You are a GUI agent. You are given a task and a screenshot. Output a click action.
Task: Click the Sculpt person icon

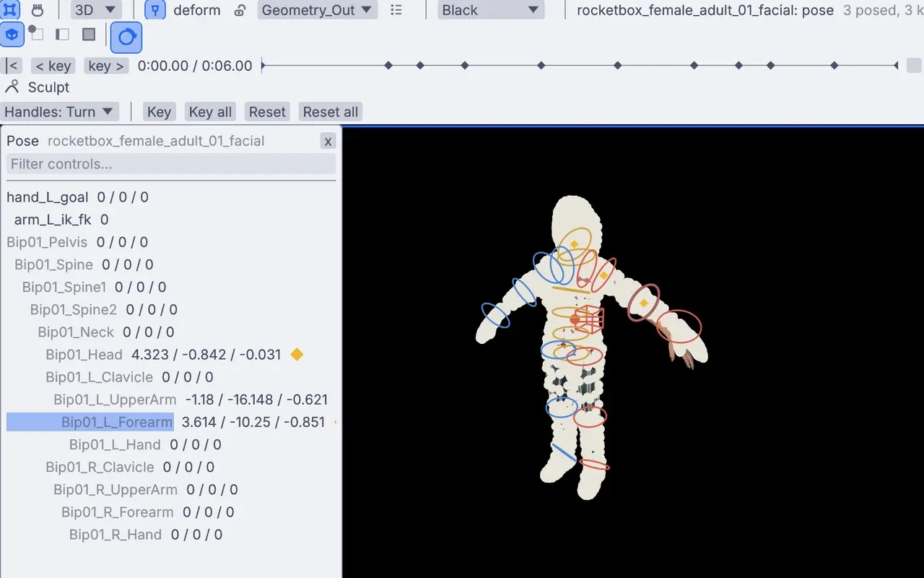(x=12, y=87)
